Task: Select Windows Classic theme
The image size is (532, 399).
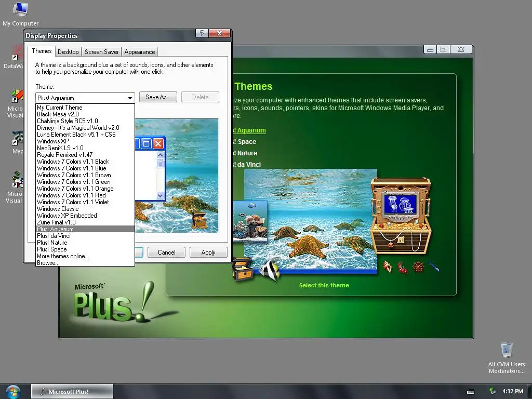Action: coord(85,209)
